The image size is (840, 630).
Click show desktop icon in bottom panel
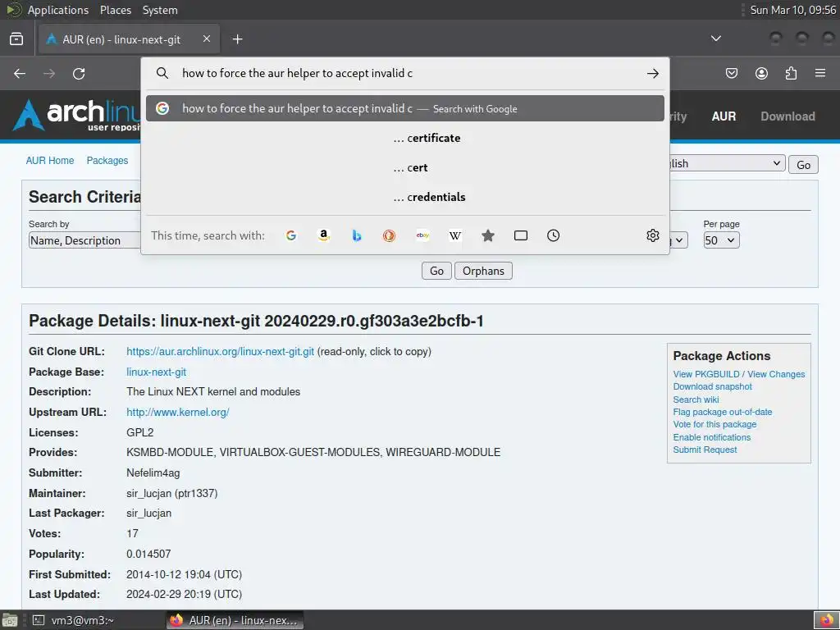[x=10, y=621]
